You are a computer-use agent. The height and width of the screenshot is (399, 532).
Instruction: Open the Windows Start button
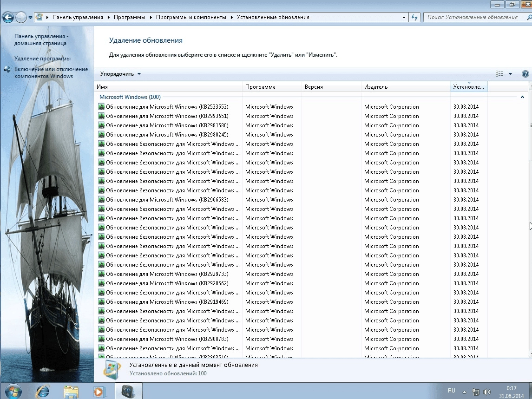click(x=13, y=391)
